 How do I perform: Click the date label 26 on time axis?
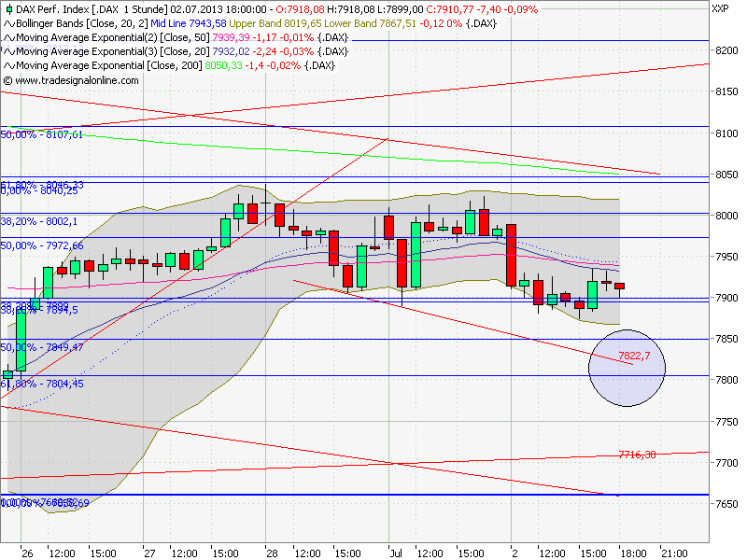28,553
